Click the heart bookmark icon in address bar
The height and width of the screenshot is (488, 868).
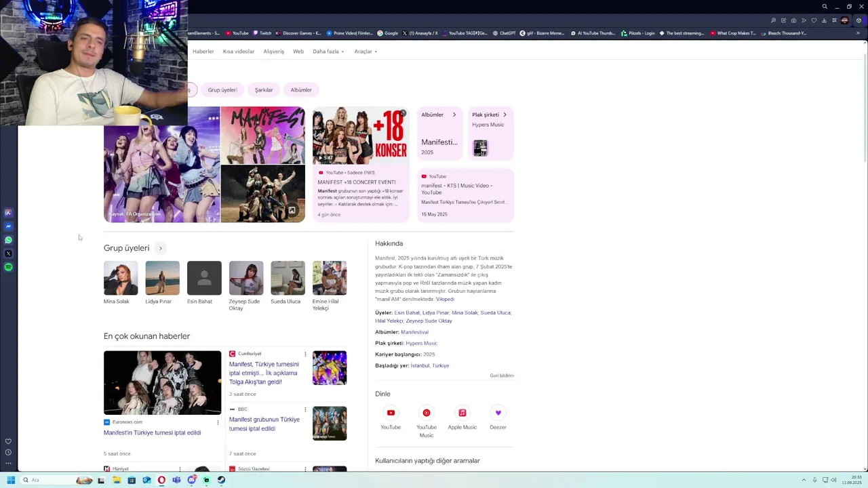[814, 20]
